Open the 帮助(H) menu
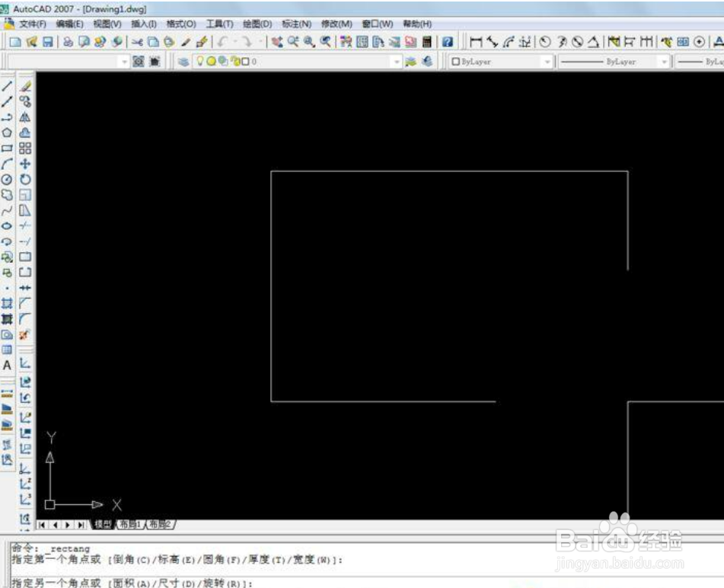Image resolution: width=724 pixels, height=588 pixels. (x=417, y=24)
